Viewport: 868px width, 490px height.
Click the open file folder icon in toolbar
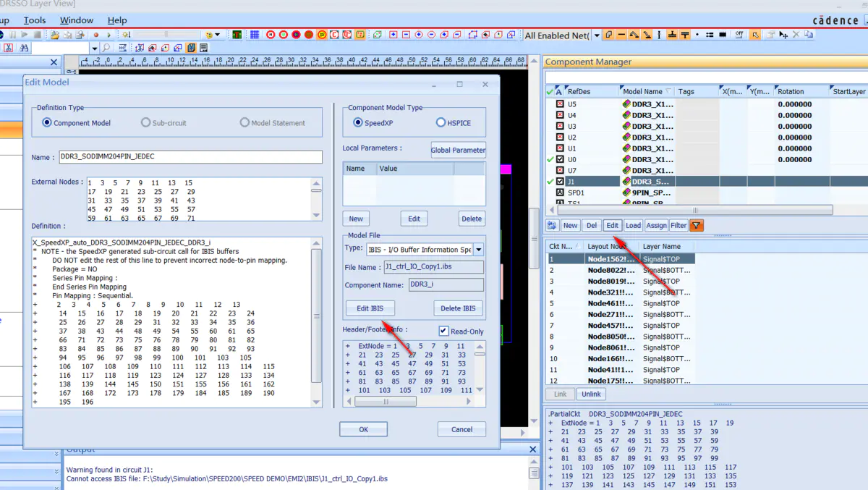[x=55, y=35]
